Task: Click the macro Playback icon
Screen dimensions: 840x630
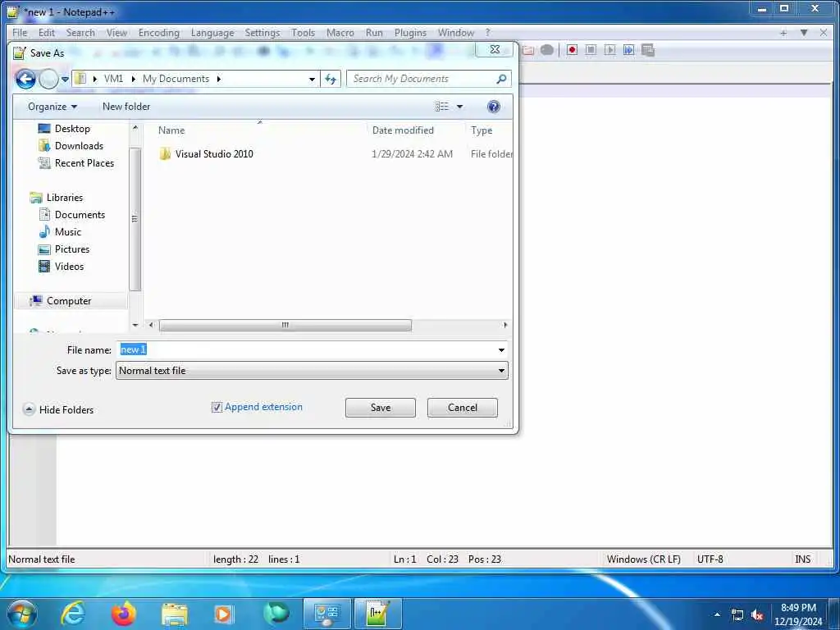Action: coord(609,50)
